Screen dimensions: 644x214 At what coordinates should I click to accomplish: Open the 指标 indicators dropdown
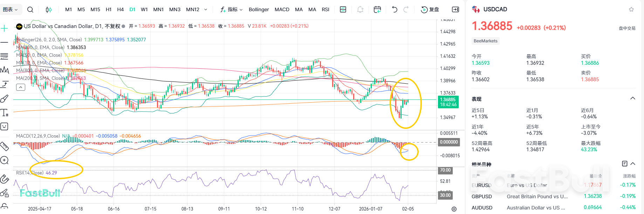coord(232,9)
